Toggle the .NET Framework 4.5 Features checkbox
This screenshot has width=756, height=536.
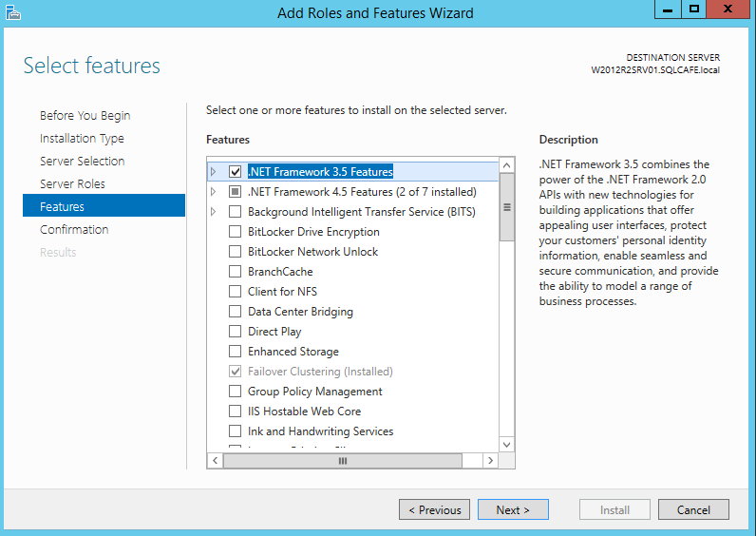(236, 192)
